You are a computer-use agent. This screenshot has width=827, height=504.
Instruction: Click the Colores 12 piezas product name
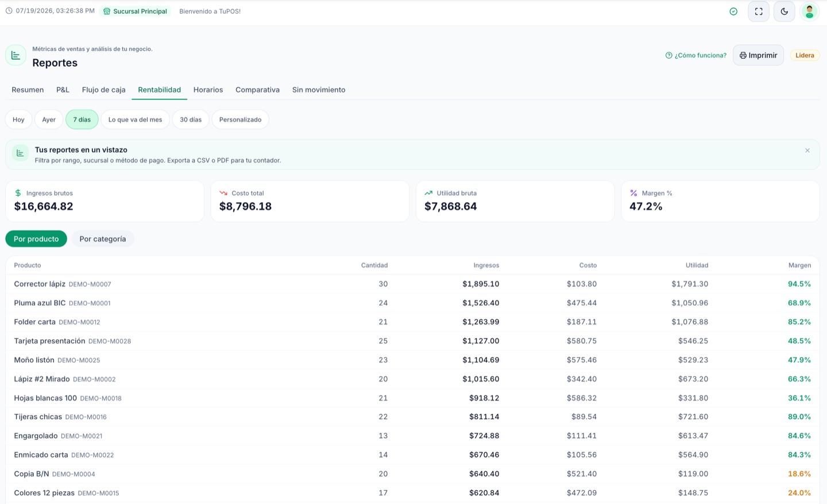pyautogui.click(x=44, y=493)
